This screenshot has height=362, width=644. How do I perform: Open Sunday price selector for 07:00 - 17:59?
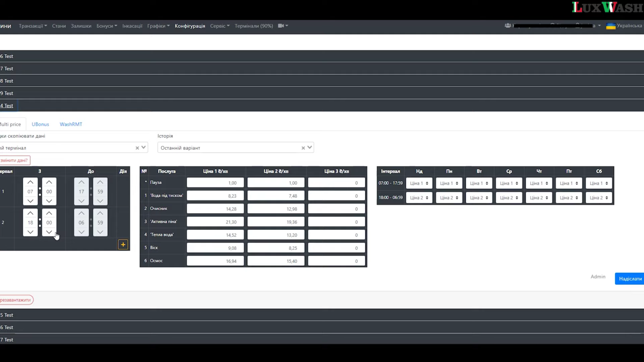tap(419, 183)
